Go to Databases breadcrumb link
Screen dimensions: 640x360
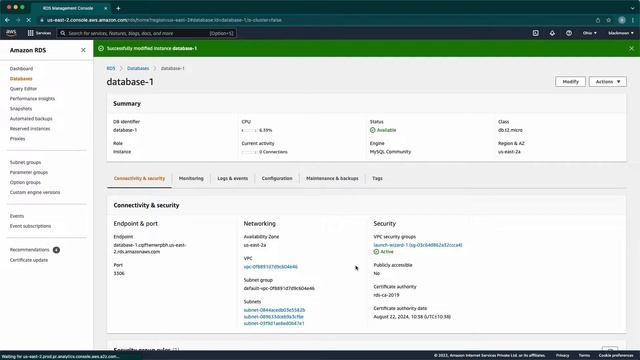click(x=138, y=68)
